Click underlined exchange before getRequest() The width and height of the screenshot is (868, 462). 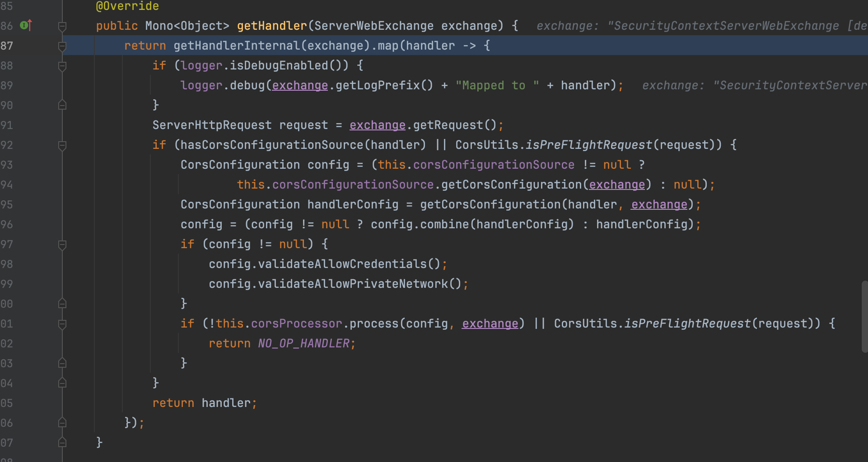(x=377, y=125)
